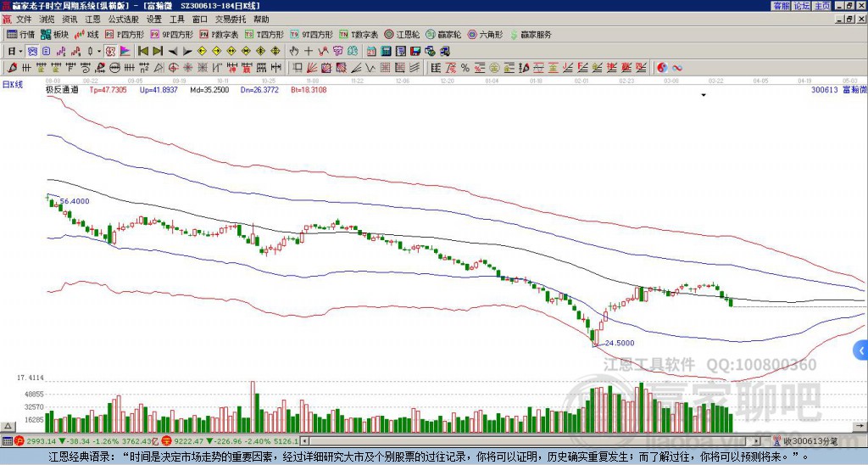868x465 pixels.
Task: Click the yin-yang symbol icon
Action: click(x=662, y=68)
